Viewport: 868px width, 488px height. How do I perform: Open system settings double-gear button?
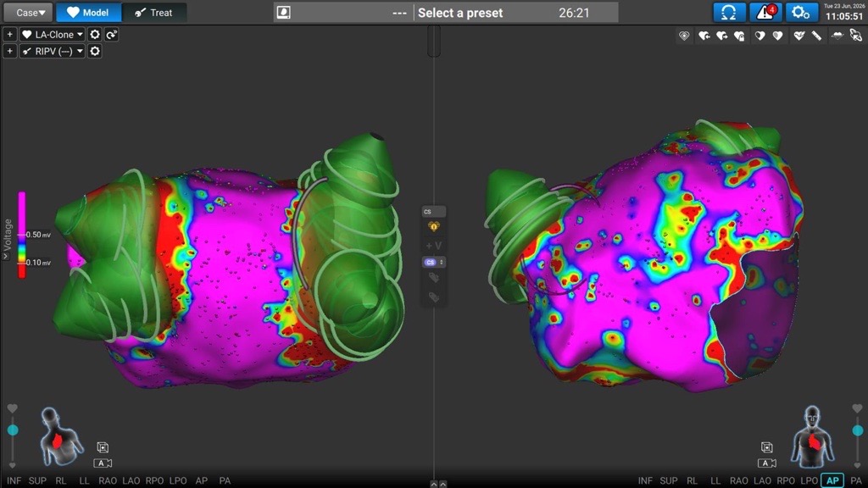[x=800, y=12]
